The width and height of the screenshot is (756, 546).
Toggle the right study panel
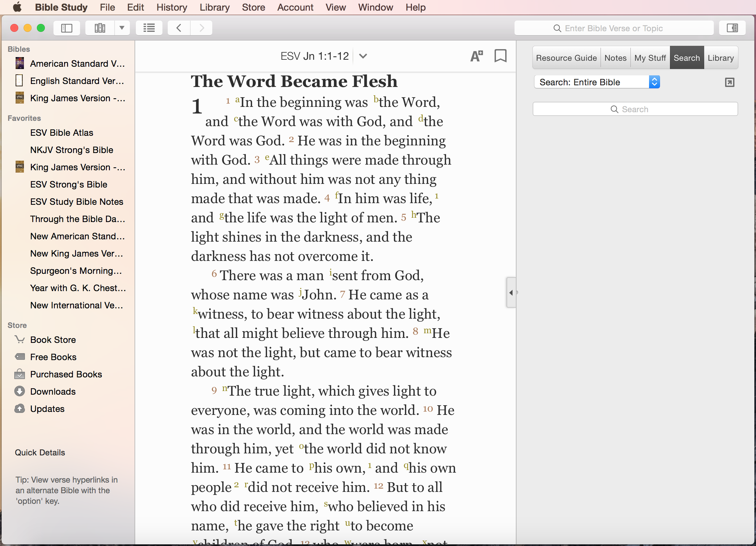coord(732,28)
